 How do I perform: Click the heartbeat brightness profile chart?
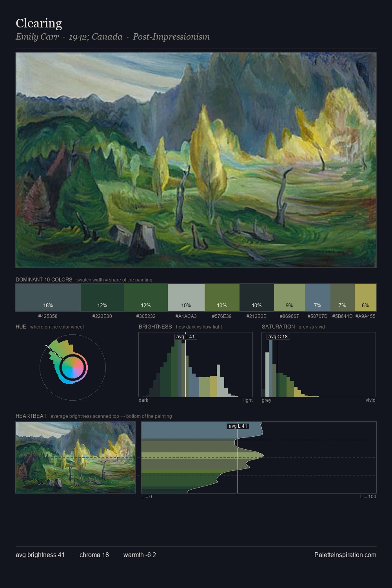tap(259, 457)
